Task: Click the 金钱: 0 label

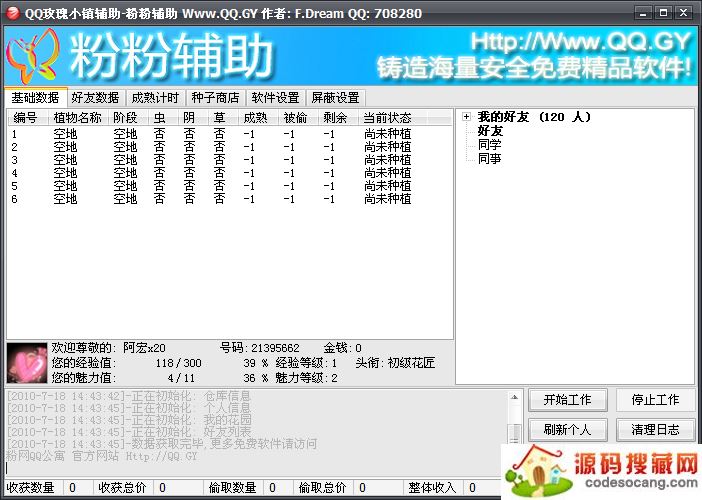Action: click(342, 348)
